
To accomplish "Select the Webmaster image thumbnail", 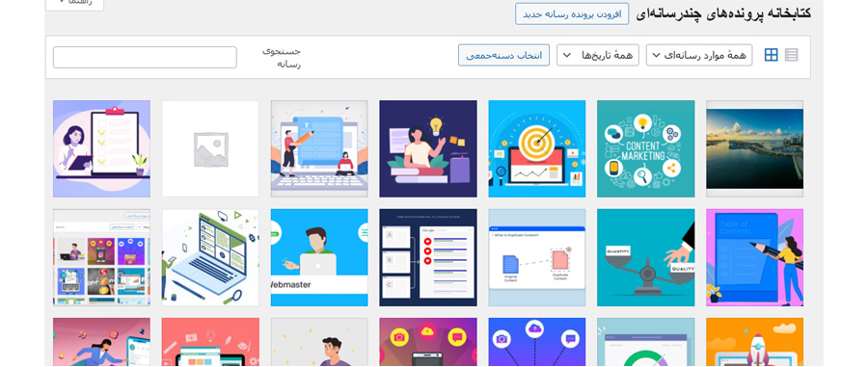I will [x=319, y=257].
